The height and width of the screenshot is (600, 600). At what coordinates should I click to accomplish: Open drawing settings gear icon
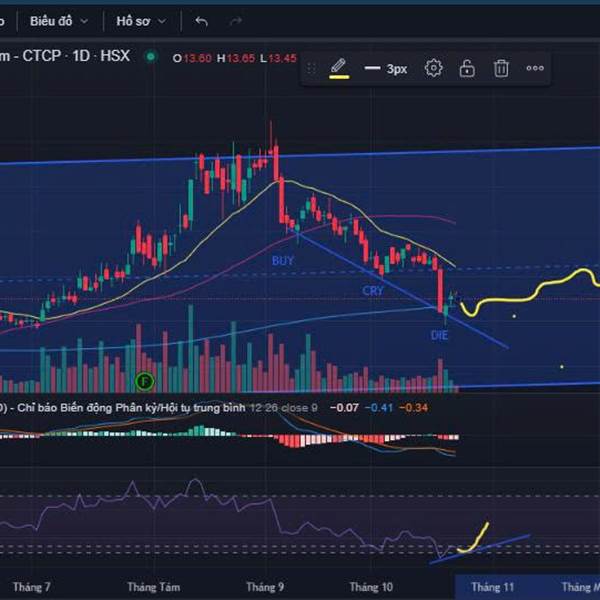pyautogui.click(x=433, y=68)
